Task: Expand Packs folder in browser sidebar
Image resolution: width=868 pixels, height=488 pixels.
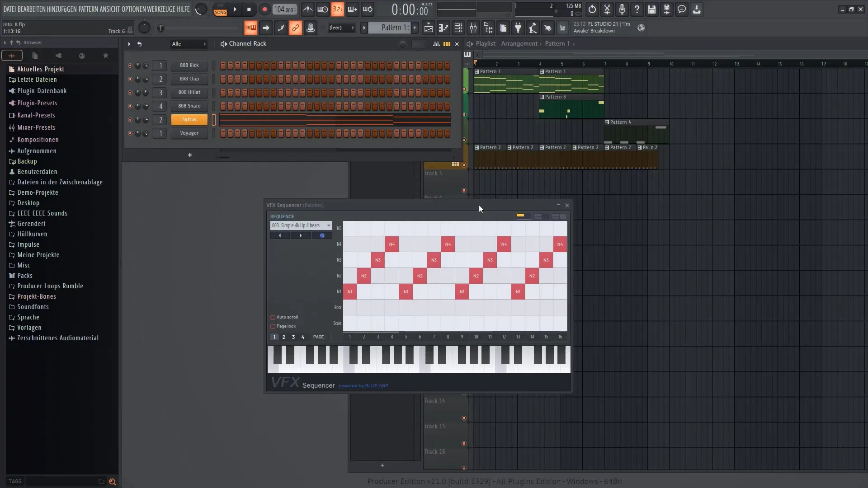Action: coord(25,275)
